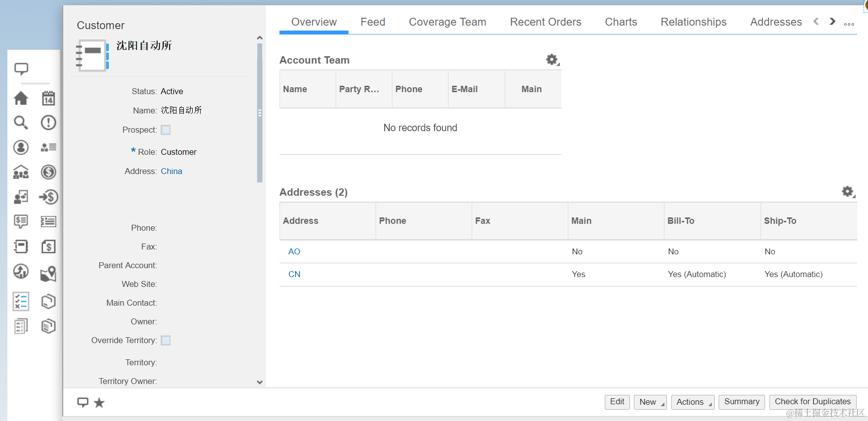
Task: Open the calendar icon showing 14
Action: 48,98
